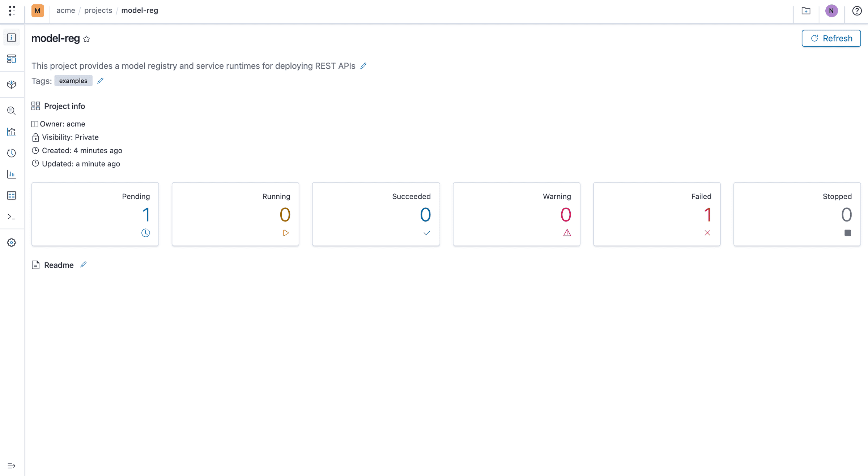This screenshot has height=476, width=868.
Task: Open the help question-mark menu
Action: (856, 10)
